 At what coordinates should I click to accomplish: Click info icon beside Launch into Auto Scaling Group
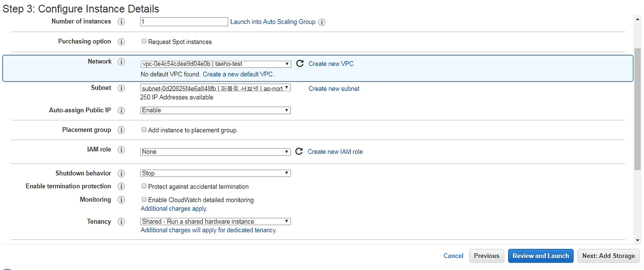pyautogui.click(x=322, y=22)
